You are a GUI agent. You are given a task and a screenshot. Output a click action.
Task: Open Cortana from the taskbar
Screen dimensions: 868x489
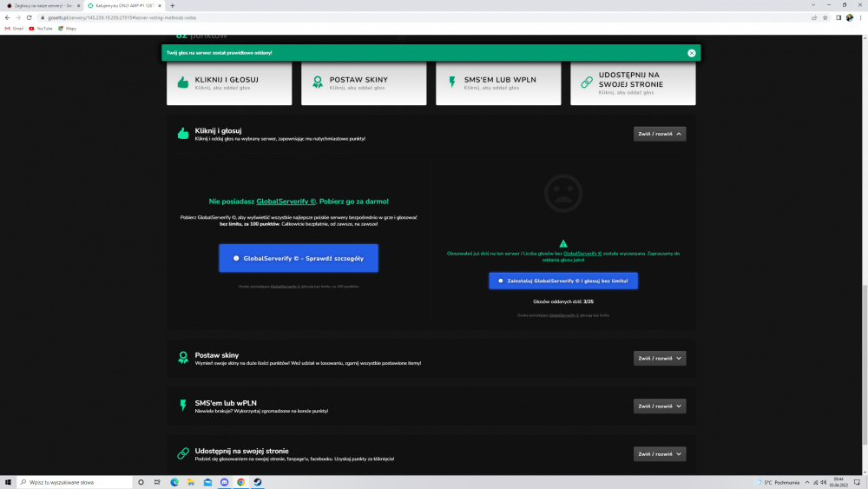pyautogui.click(x=141, y=482)
